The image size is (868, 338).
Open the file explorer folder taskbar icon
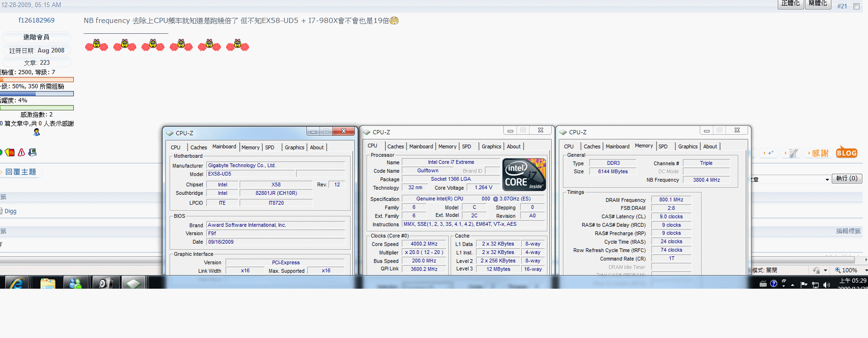click(48, 283)
